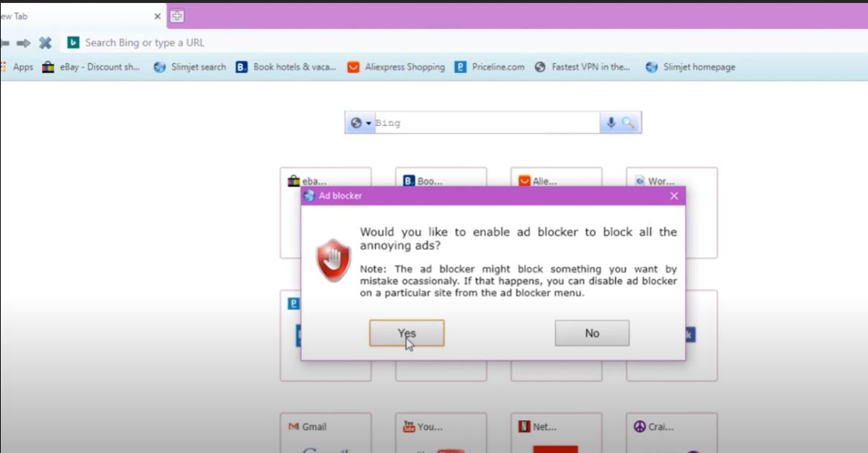Screen dimensions: 868x453
Task: Click the Bing icon in address bar
Action: point(73,42)
